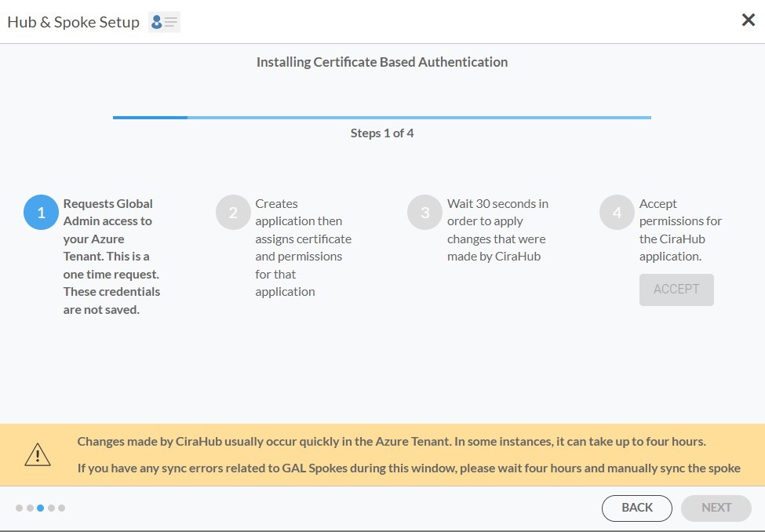The image size is (765, 532).
Task: Click the step 2 numbered circle
Action: pos(233,213)
